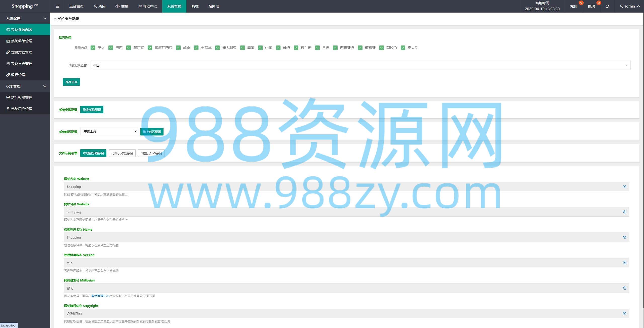Click copy icon beside ©版权所有 field
Image resolution: width=644 pixels, height=328 pixels.
(624, 313)
